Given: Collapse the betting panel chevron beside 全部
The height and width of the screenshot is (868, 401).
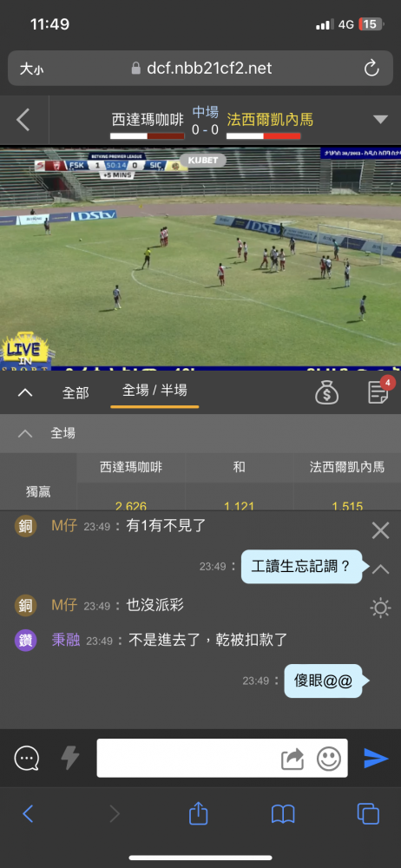Looking at the screenshot, I should pos(25,392).
